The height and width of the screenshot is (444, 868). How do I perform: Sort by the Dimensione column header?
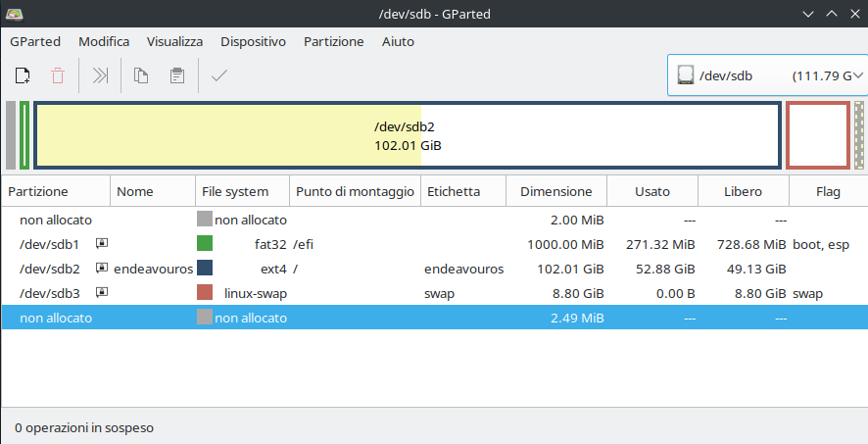556,191
